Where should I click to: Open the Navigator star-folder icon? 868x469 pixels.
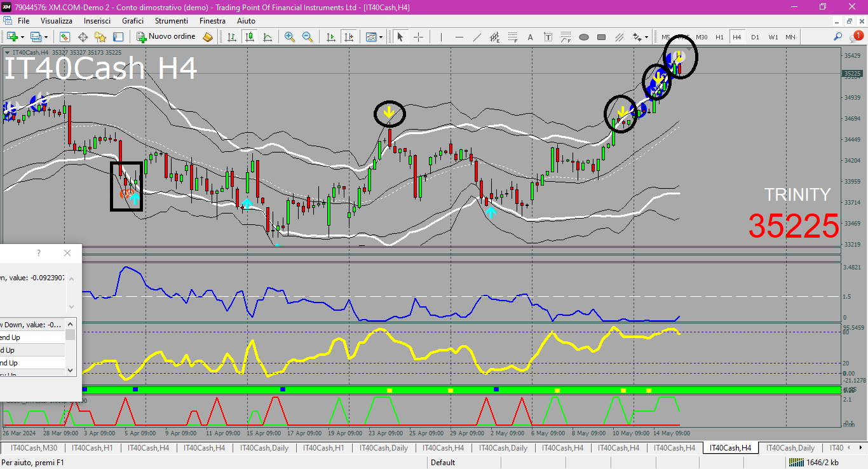tap(100, 37)
